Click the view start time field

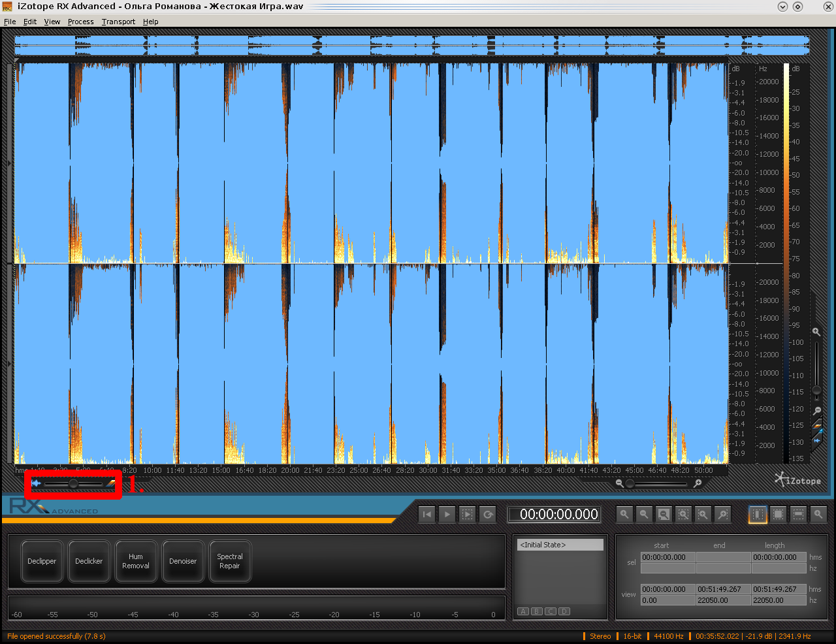667,589
